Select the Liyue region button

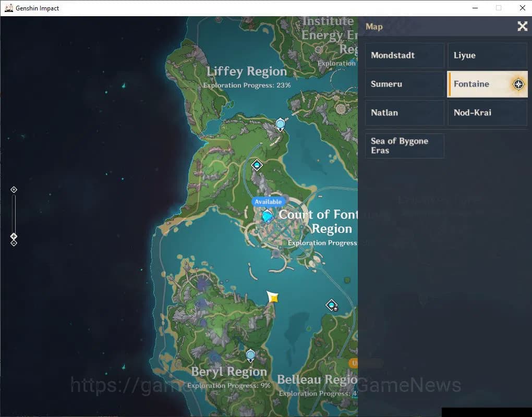(x=487, y=55)
